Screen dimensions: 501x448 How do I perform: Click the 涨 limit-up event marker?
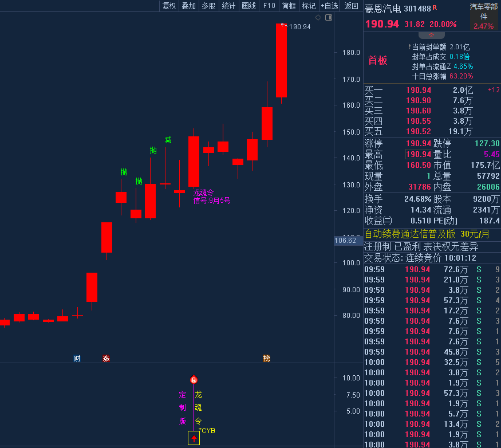[106, 358]
